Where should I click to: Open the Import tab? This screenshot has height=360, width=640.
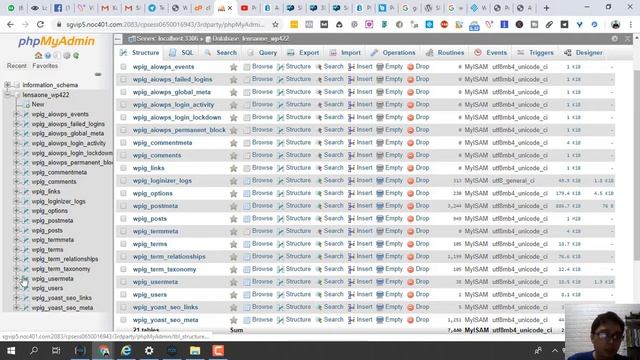coord(345,53)
